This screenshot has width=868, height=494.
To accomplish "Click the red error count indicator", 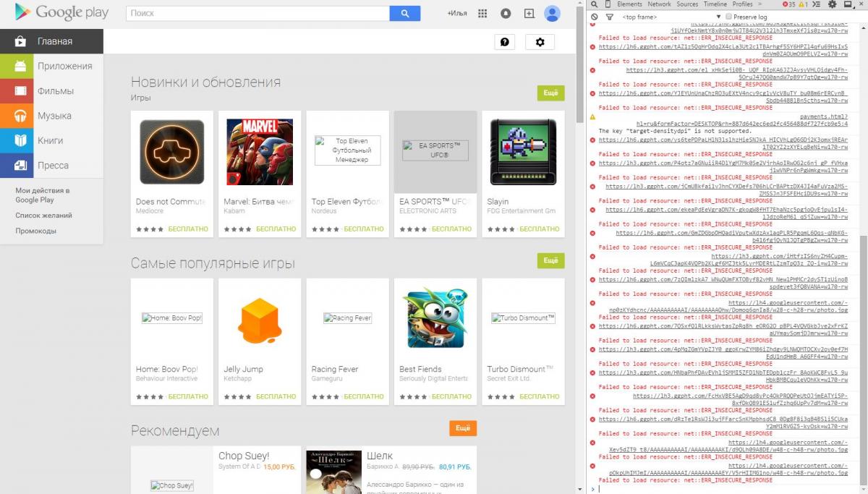I will [791, 4].
